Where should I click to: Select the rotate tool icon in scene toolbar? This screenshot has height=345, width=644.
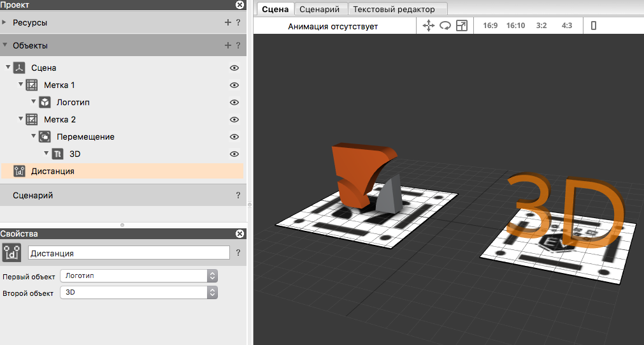click(x=445, y=26)
